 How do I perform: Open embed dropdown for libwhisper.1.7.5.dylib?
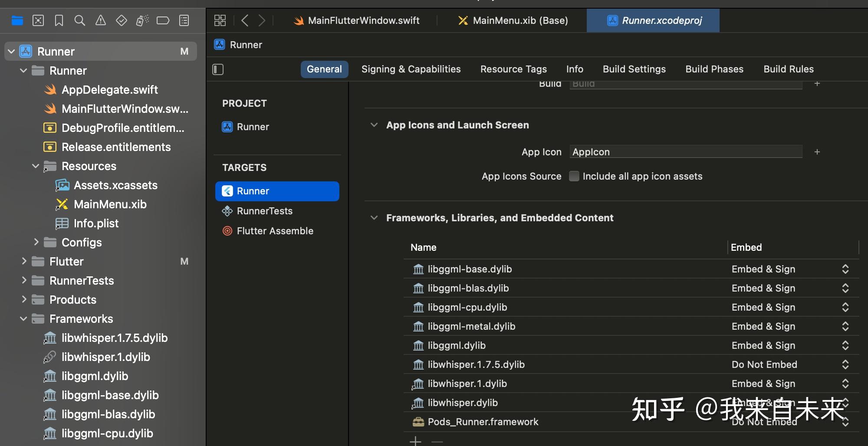pyautogui.click(x=845, y=364)
